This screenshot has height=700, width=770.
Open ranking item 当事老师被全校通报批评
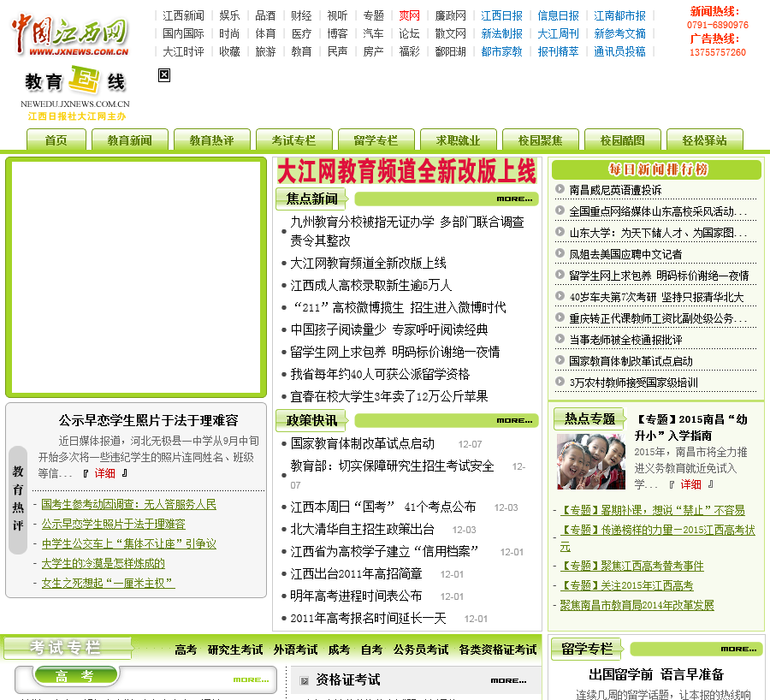click(625, 340)
